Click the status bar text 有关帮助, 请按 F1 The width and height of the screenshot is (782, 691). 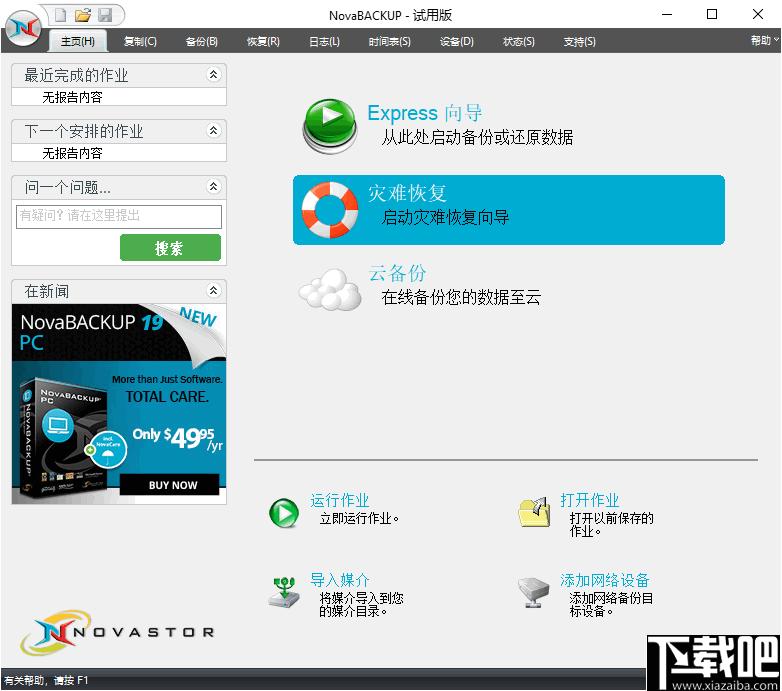[46, 680]
